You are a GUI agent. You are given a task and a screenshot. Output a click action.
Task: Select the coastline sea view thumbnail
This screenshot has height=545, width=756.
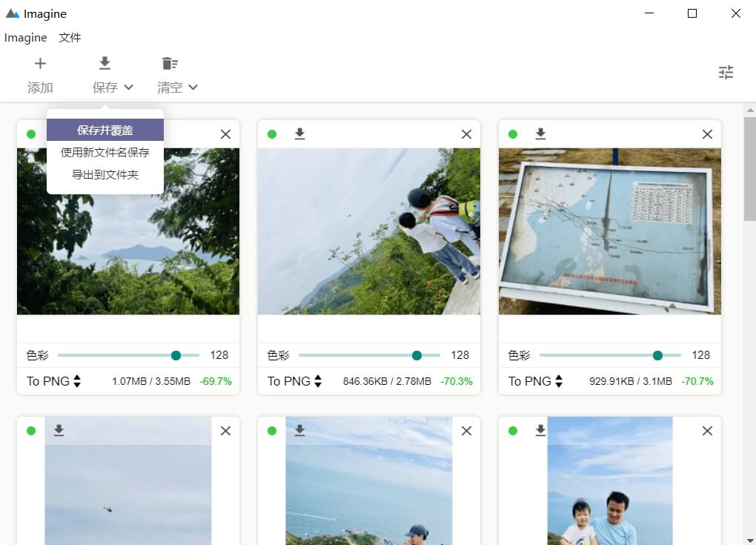tap(369, 482)
